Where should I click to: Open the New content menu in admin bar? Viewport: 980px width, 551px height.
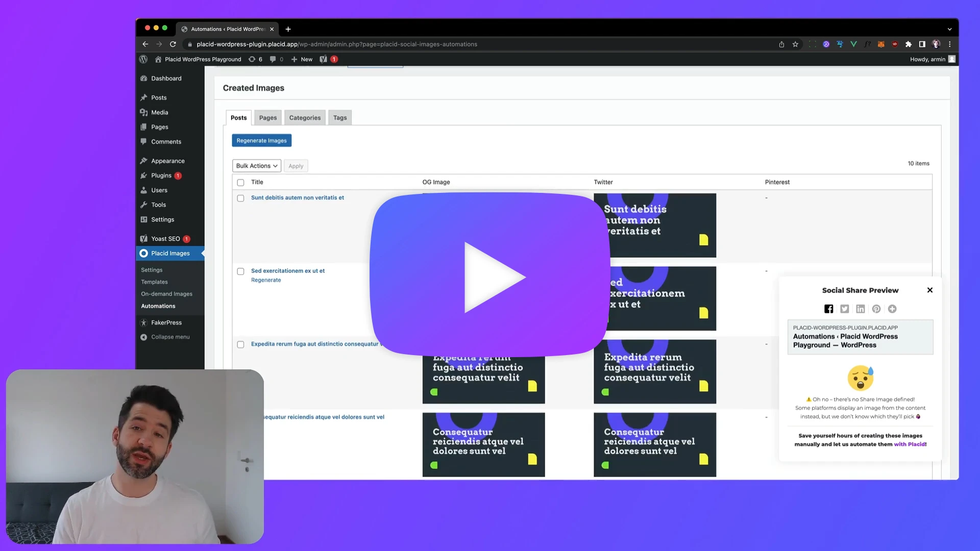(302, 59)
